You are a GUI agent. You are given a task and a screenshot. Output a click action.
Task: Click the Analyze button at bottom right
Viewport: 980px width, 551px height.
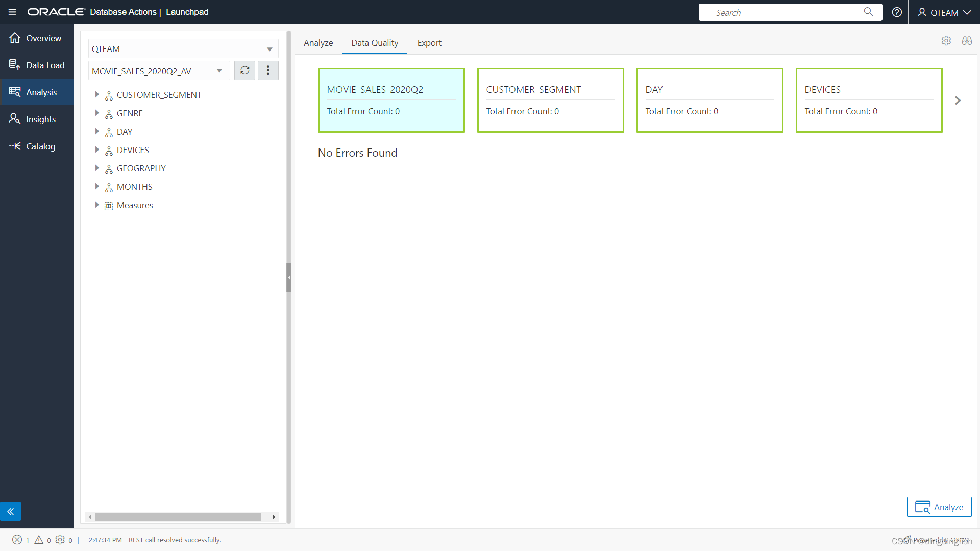click(939, 507)
